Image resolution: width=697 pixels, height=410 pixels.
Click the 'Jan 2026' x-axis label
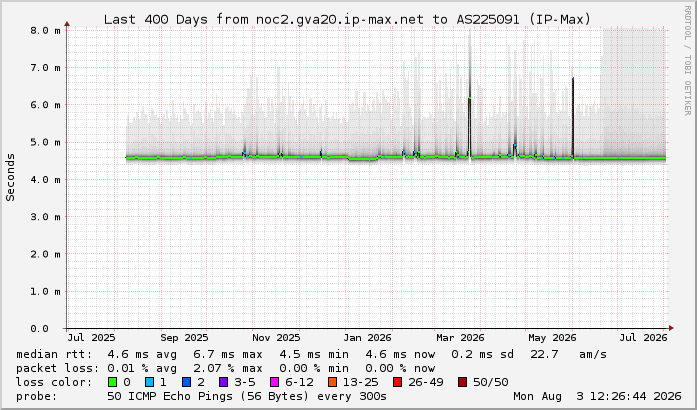(367, 338)
